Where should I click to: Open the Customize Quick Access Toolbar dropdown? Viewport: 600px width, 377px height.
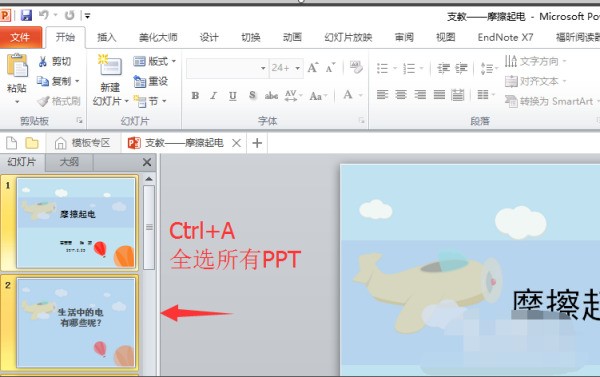point(87,16)
